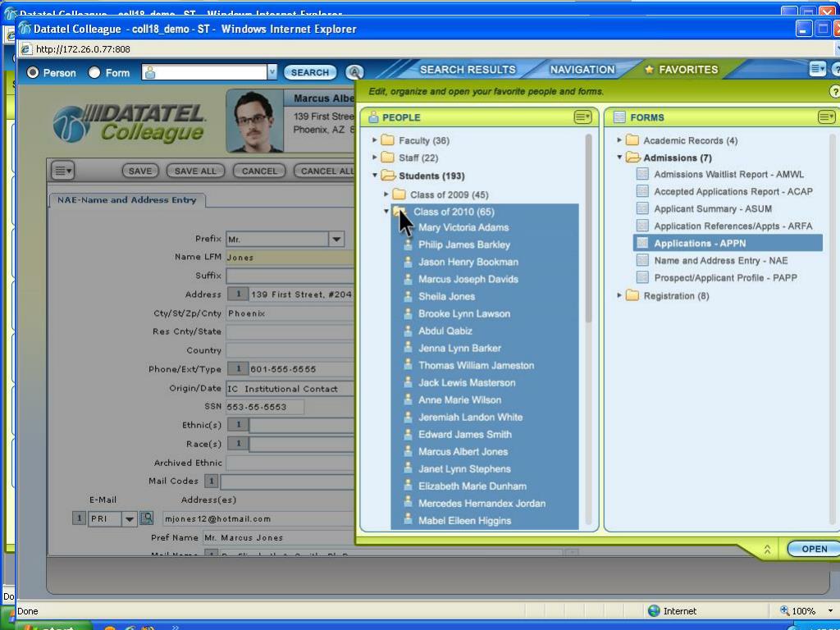Expand the Academic Records (4) folder
The image size is (840, 630).
point(619,139)
